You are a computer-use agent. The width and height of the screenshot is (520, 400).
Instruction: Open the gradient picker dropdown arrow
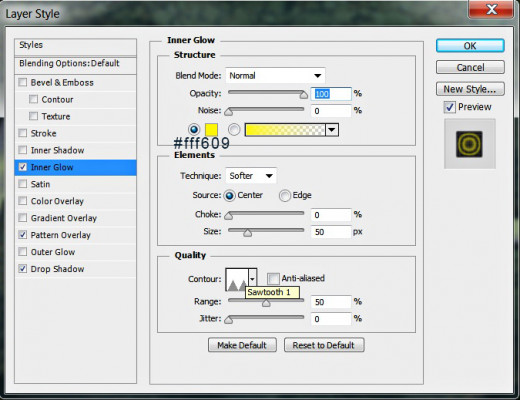(332, 130)
